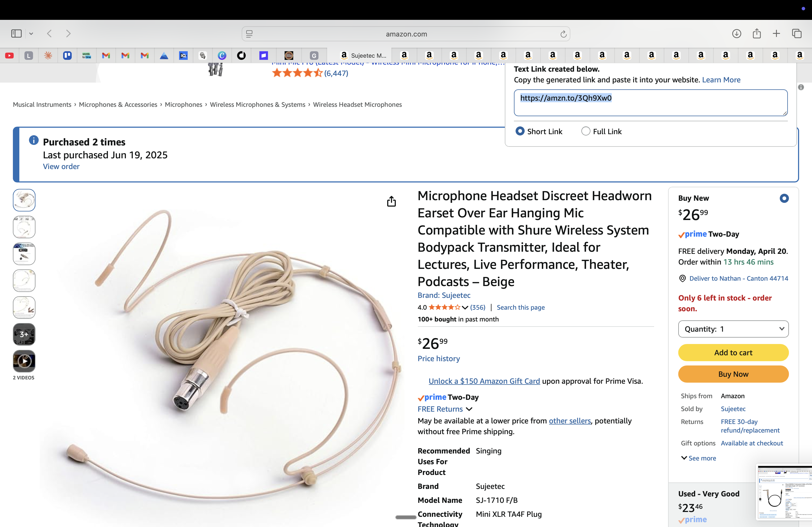812x527 pixels.
Task: Open Unlock a $150 Amazon Gift Card link
Action: tap(484, 381)
